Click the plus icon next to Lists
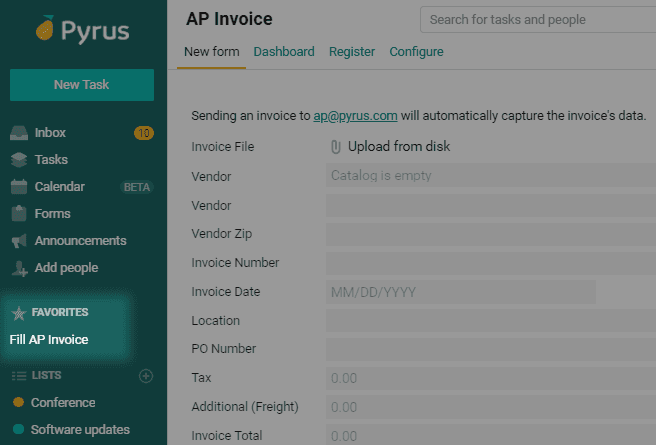656x445 pixels. pyautogui.click(x=146, y=376)
